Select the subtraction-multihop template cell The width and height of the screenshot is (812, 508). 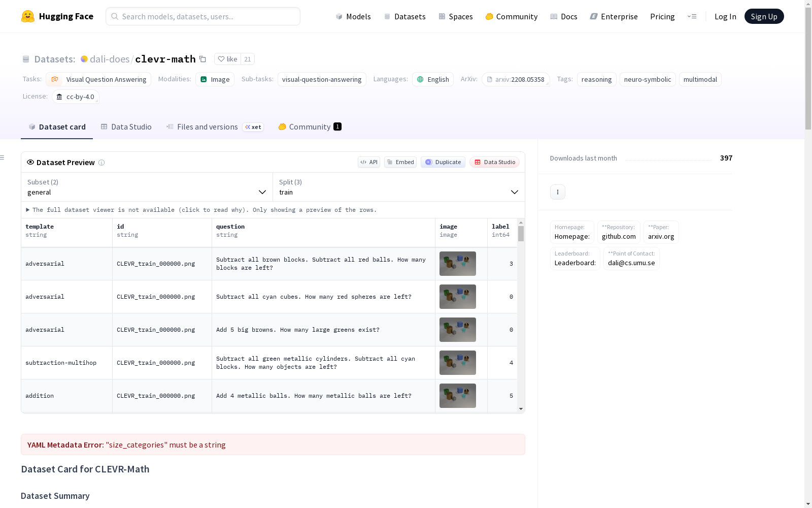(x=67, y=363)
